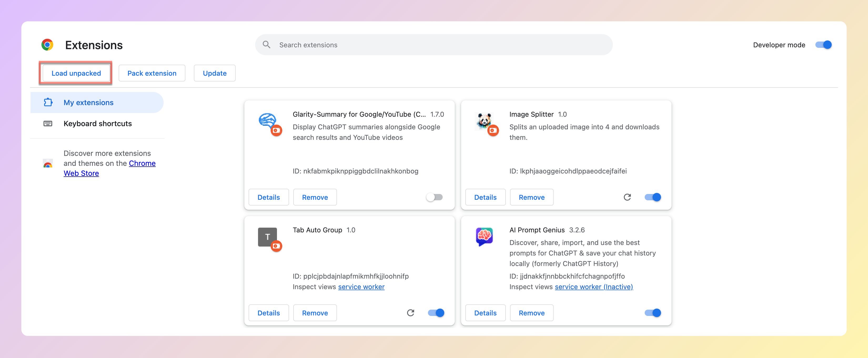Viewport: 868px width, 358px height.
Task: Open Details for Tab Auto Group
Action: (x=269, y=313)
